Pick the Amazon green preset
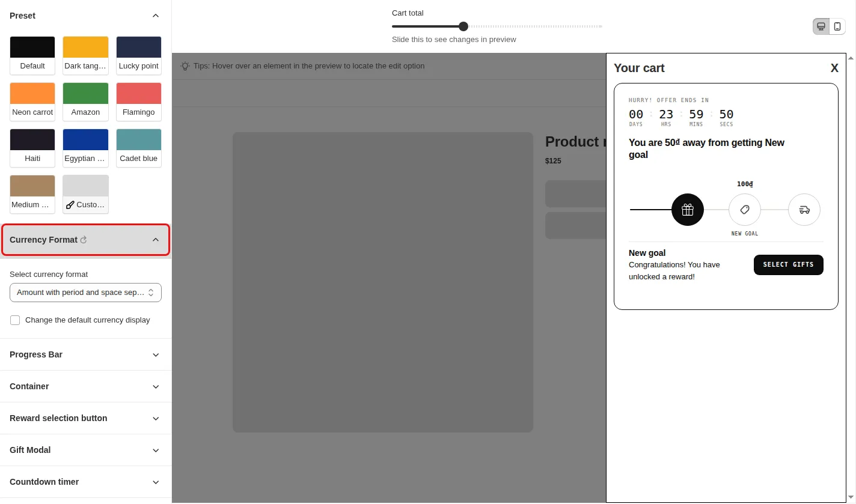The height and width of the screenshot is (504, 856). [85, 102]
